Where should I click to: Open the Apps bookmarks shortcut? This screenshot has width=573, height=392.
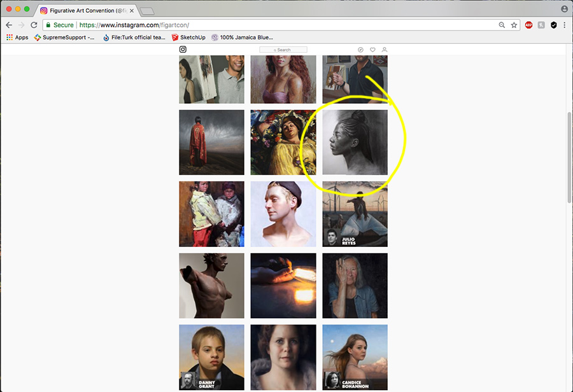point(17,38)
